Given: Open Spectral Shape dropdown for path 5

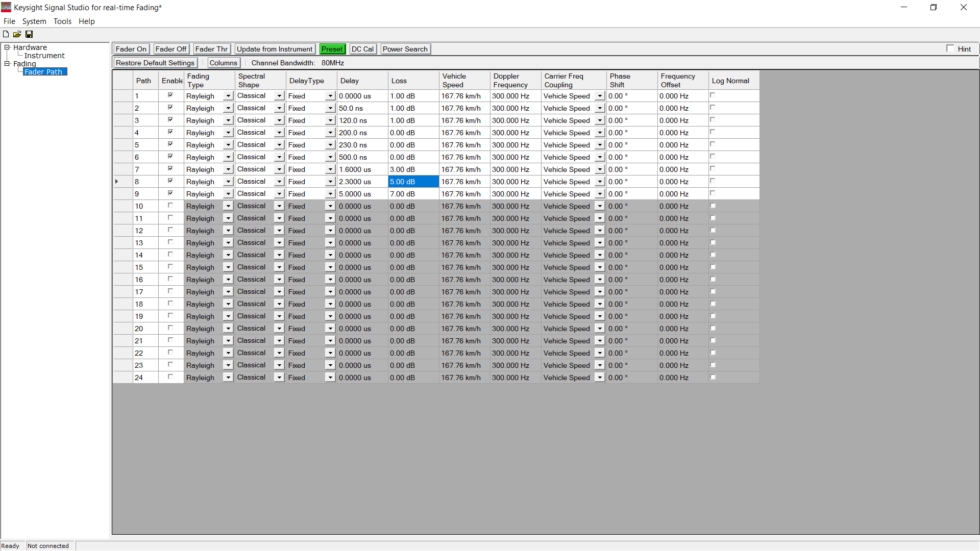Looking at the screenshot, I should click(279, 145).
